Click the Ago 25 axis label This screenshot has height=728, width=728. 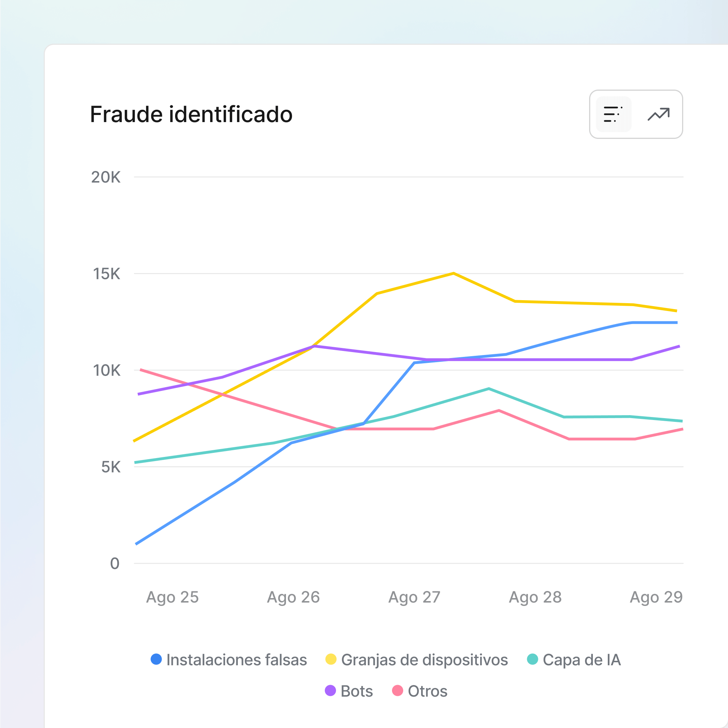pyautogui.click(x=172, y=597)
